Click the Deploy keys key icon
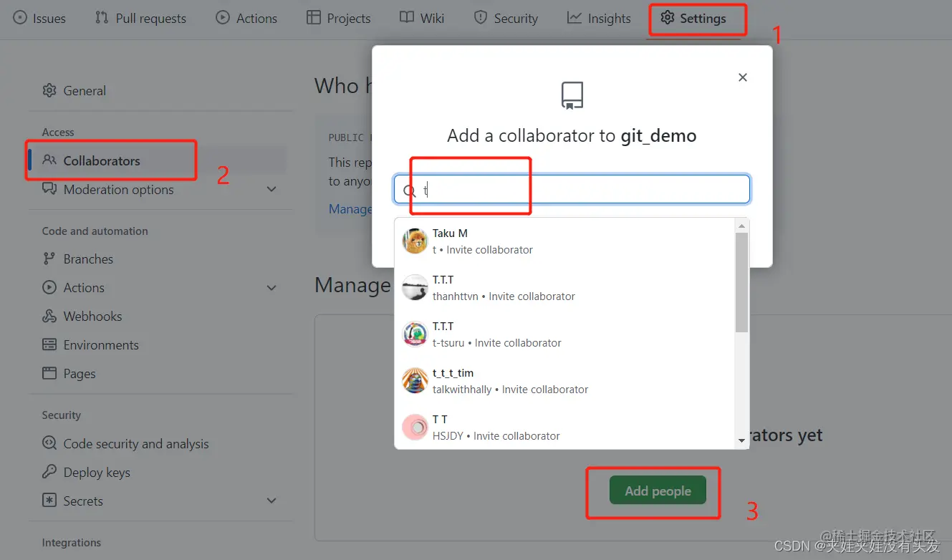This screenshot has width=952, height=560. click(x=49, y=472)
